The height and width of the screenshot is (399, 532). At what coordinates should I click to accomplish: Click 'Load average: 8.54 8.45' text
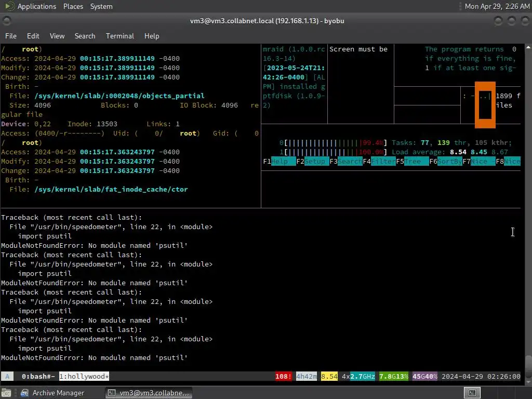[x=440, y=152]
